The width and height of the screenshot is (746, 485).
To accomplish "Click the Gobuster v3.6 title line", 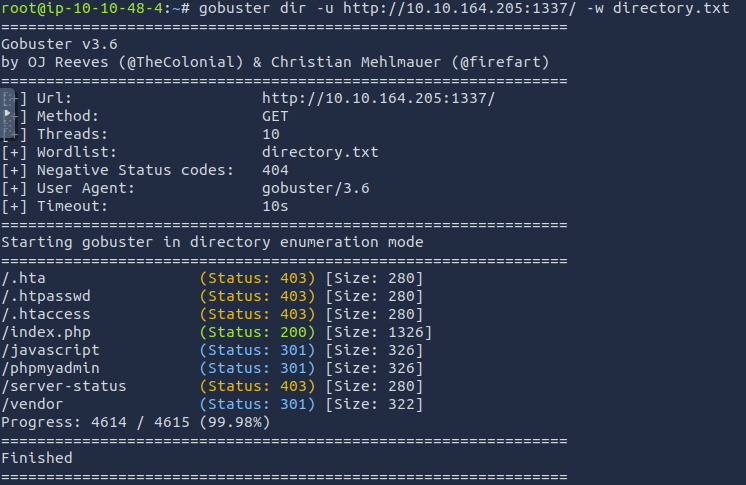I will click(x=59, y=44).
